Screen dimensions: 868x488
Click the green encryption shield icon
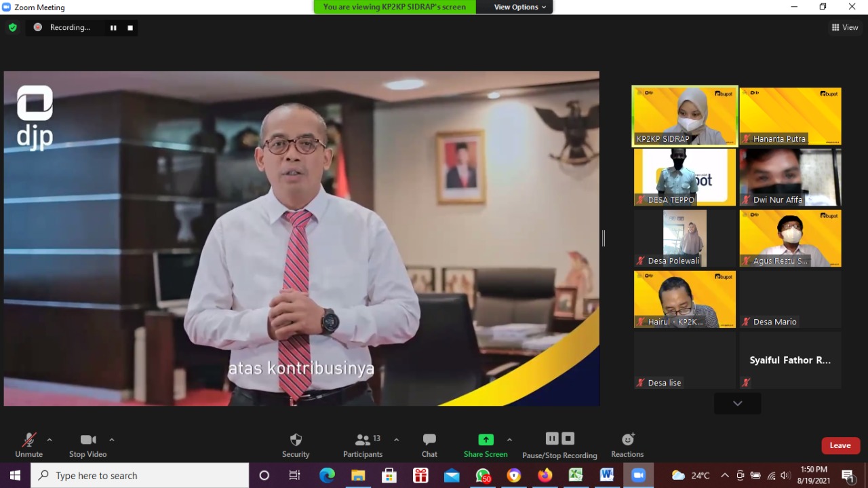click(13, 27)
